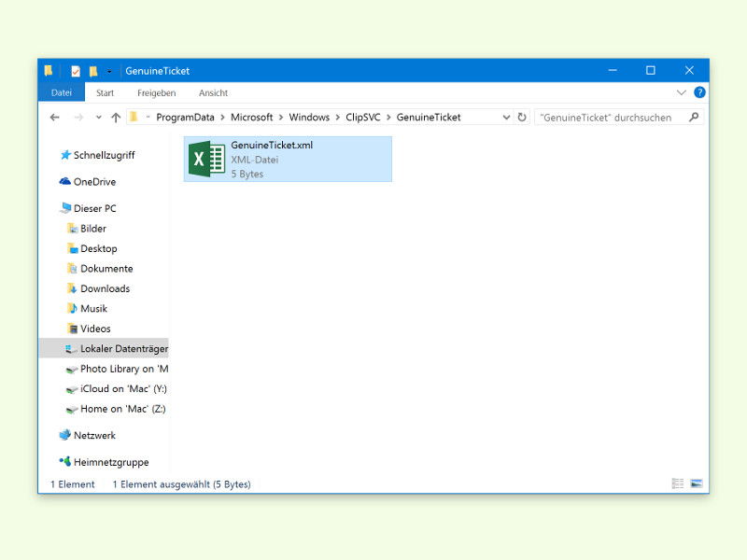This screenshot has width=747, height=560.
Task: Open the root chevron in the address bar
Action: tap(148, 118)
